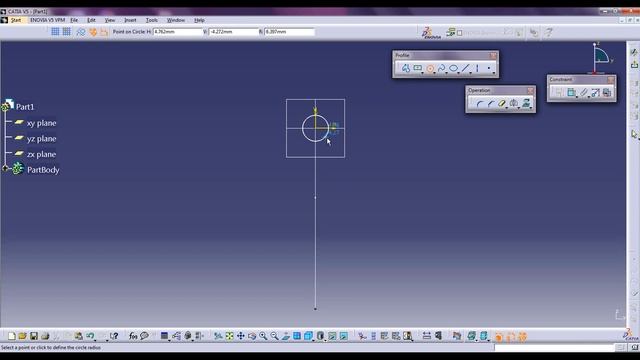The height and width of the screenshot is (360, 640).
Task: Open Trim tool dropdown arrow in Operation
Action: [x=507, y=108]
